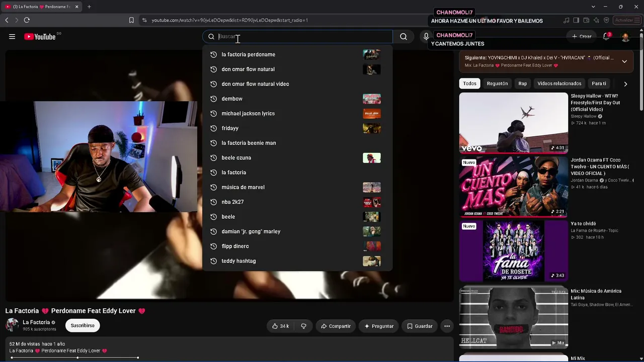Subscribe with the Suscribirse button

click(x=83, y=325)
